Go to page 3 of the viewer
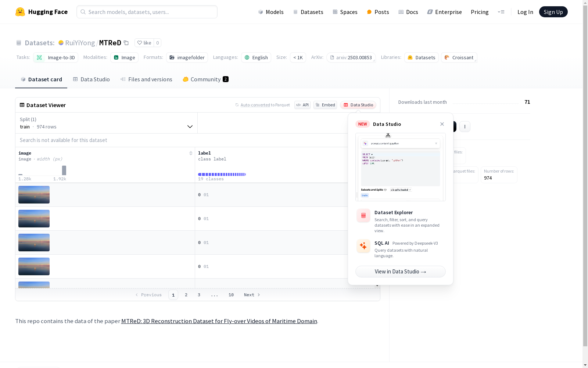 (x=199, y=295)
